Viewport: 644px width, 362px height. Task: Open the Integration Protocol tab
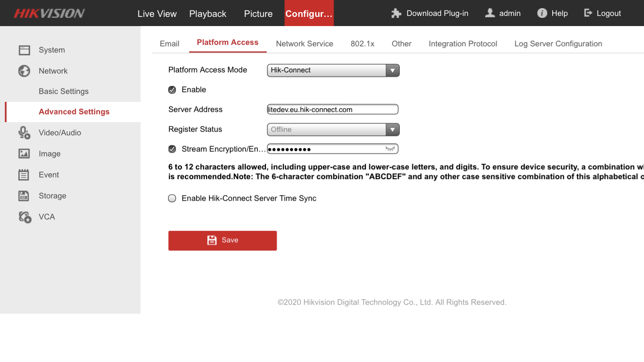click(x=462, y=44)
